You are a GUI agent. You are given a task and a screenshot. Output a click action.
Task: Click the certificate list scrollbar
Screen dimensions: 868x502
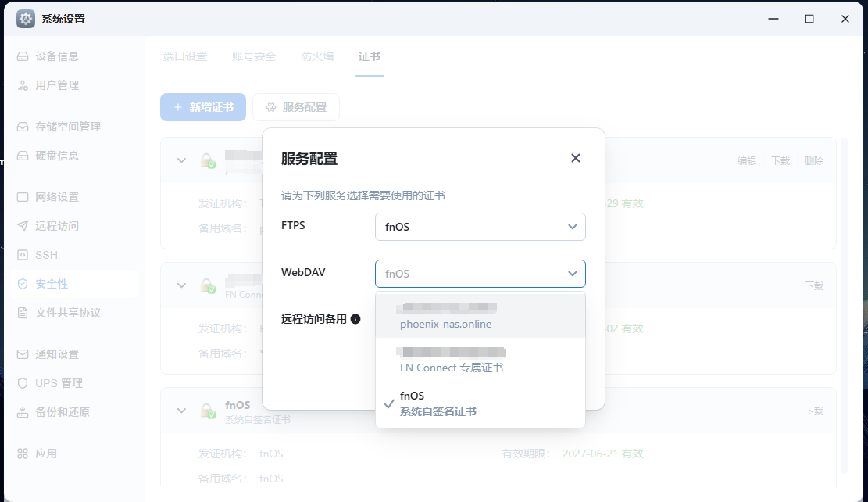[845, 305]
